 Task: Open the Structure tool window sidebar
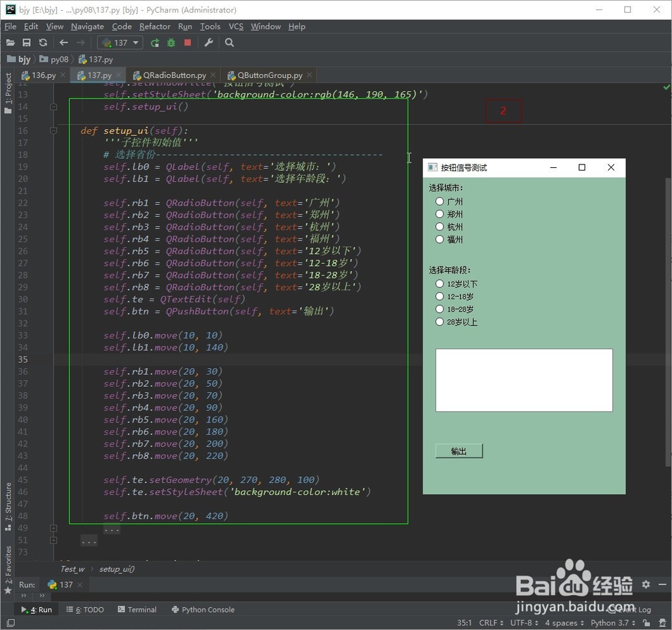[x=8, y=506]
